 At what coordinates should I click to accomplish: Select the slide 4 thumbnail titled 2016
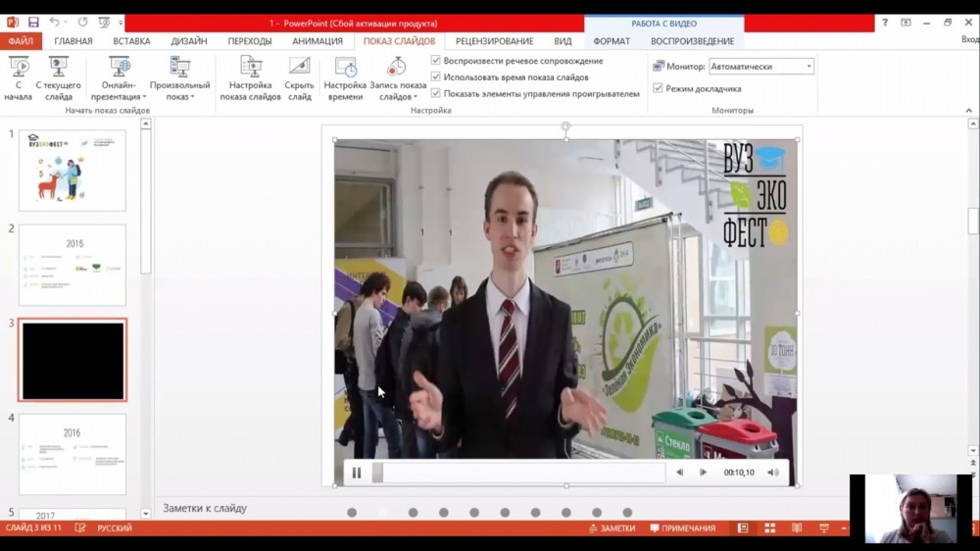click(73, 454)
